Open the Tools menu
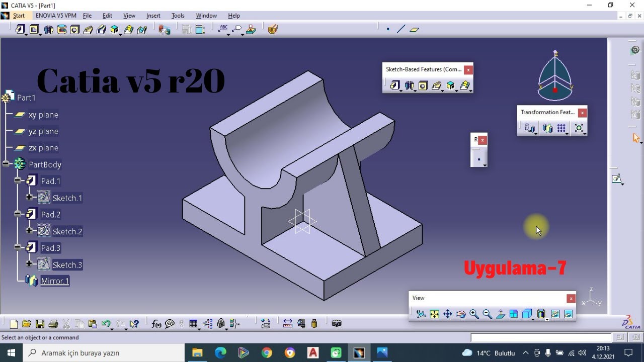Image resolution: width=644 pixels, height=362 pixels. [178, 16]
